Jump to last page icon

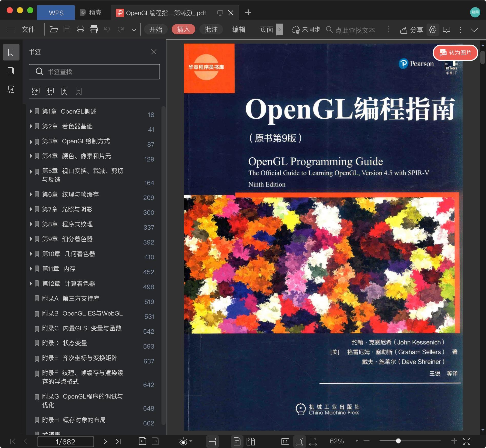point(118,441)
